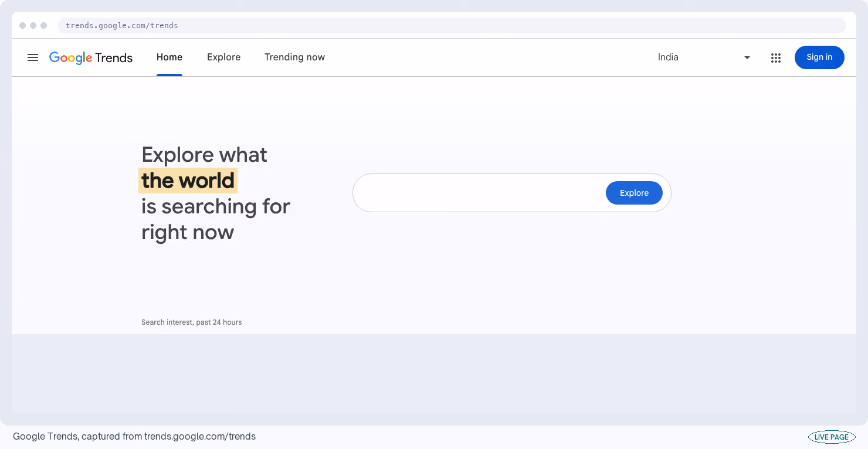Open the hamburger main menu
The height and width of the screenshot is (449, 868).
[x=33, y=57]
